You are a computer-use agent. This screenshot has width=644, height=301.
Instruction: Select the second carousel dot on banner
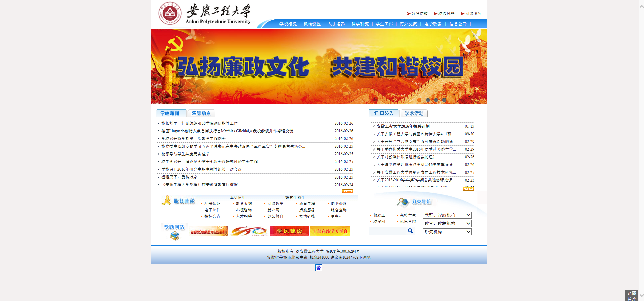[428, 100]
